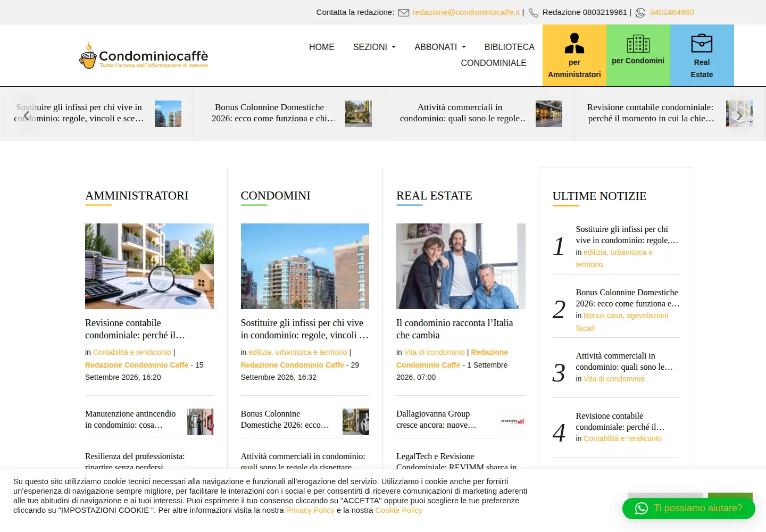Click the Manutenzione antincendio small thumbnail
Viewport: 766px width, 532px height.
(201, 422)
